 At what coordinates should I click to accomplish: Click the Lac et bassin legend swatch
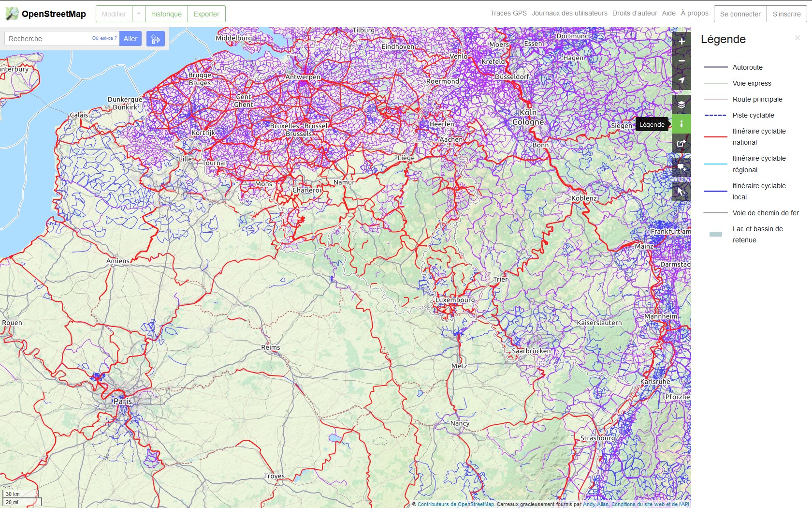715,234
